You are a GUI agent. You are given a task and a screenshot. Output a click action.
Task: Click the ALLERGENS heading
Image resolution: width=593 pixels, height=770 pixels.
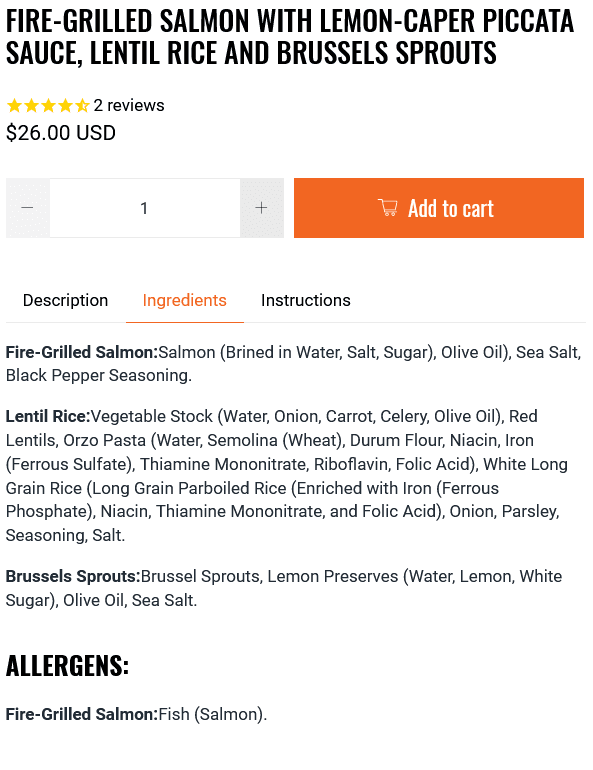coord(67,666)
